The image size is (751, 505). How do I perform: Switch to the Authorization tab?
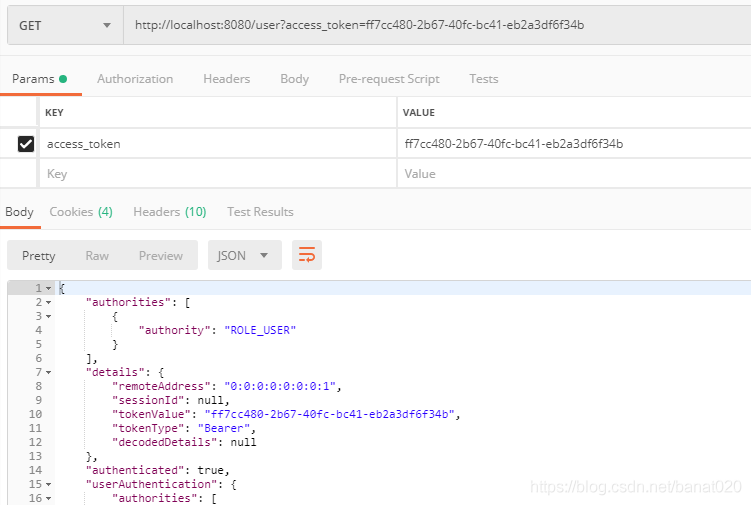(135, 79)
